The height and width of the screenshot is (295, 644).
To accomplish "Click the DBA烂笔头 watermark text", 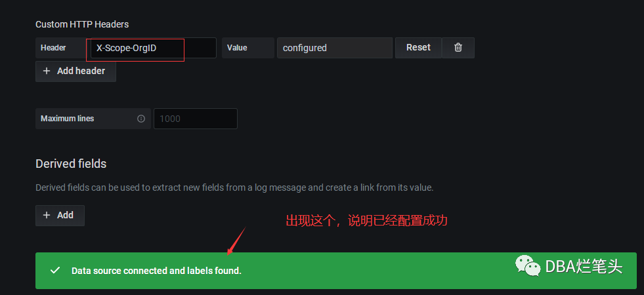I will pos(584,267).
